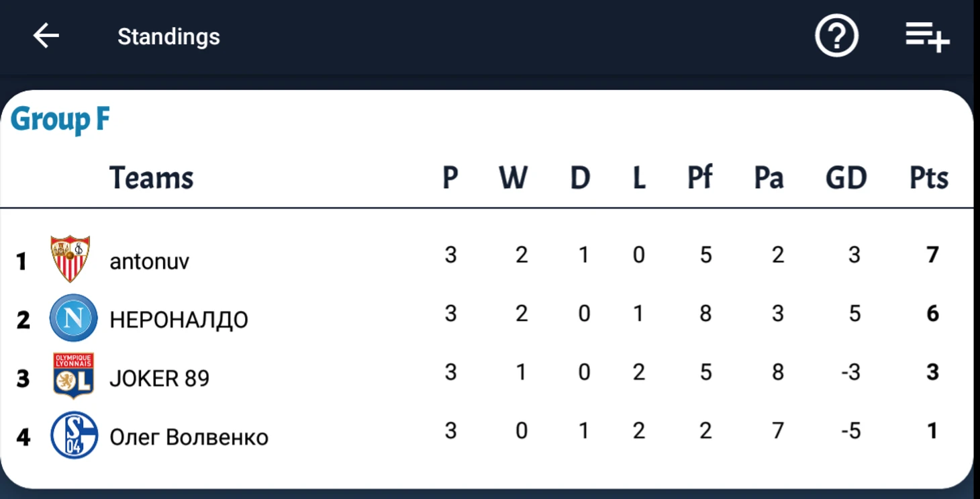Tap the Standings title

click(x=168, y=36)
